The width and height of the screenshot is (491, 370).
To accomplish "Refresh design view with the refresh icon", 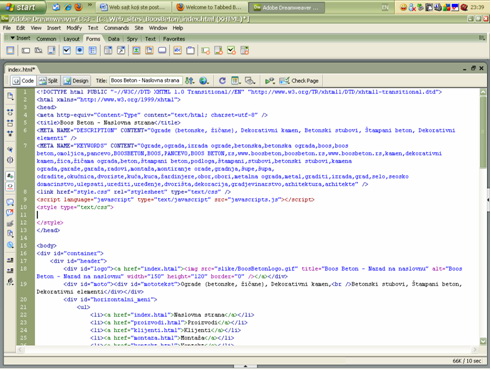I will (222, 81).
